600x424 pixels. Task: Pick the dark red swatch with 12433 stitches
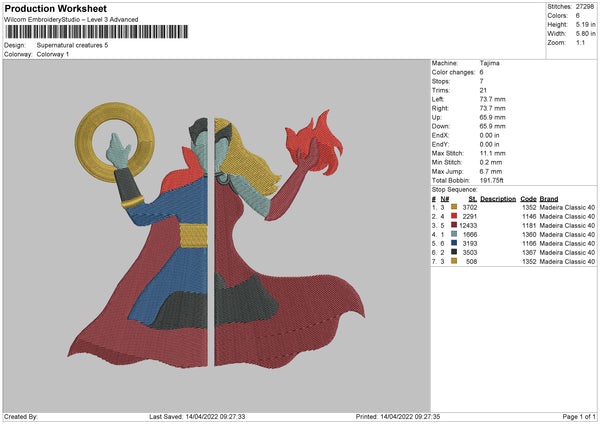pos(455,225)
